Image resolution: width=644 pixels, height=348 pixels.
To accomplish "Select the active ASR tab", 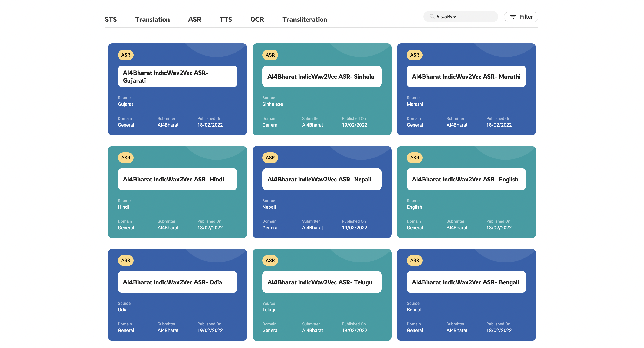I will tap(194, 19).
